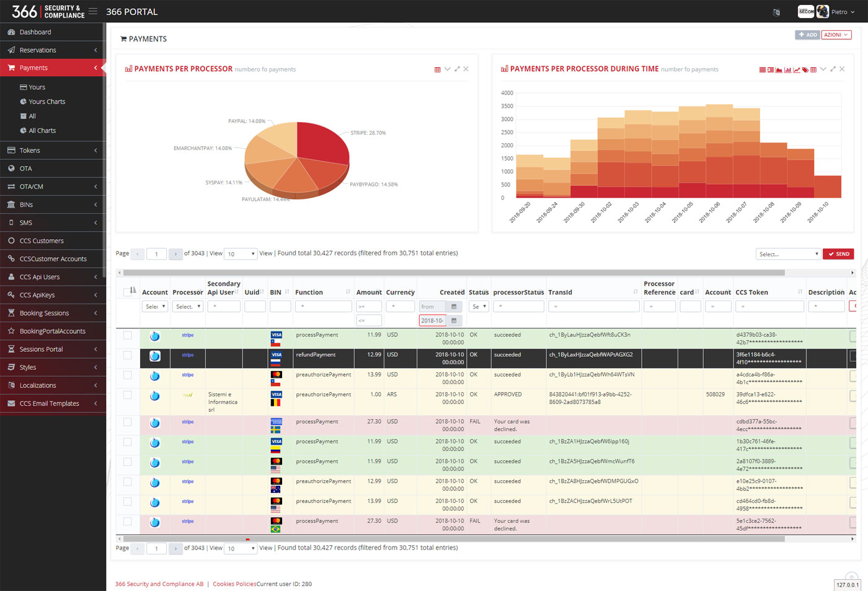
Task: Show table view for Payments Per Processor pie
Action: click(x=438, y=69)
